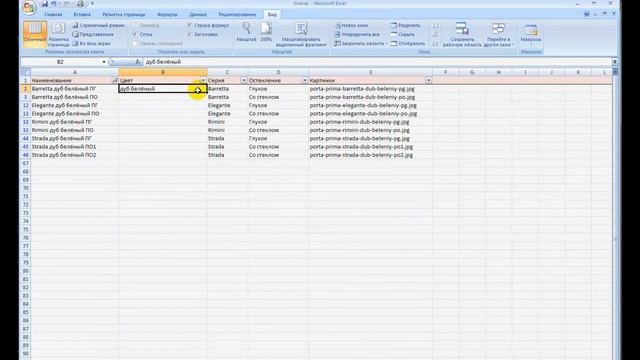
Task: Toggle the Сетка gridlines checkbox
Action: tap(135, 34)
